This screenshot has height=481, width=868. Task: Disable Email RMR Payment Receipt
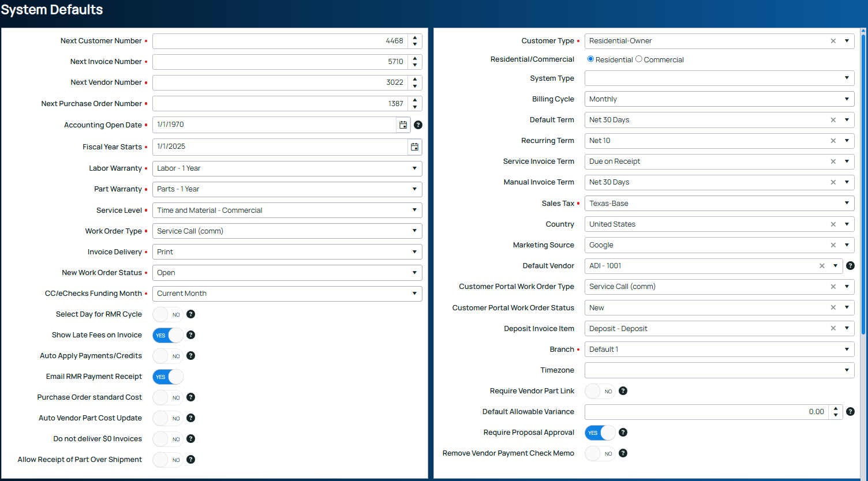click(x=168, y=377)
